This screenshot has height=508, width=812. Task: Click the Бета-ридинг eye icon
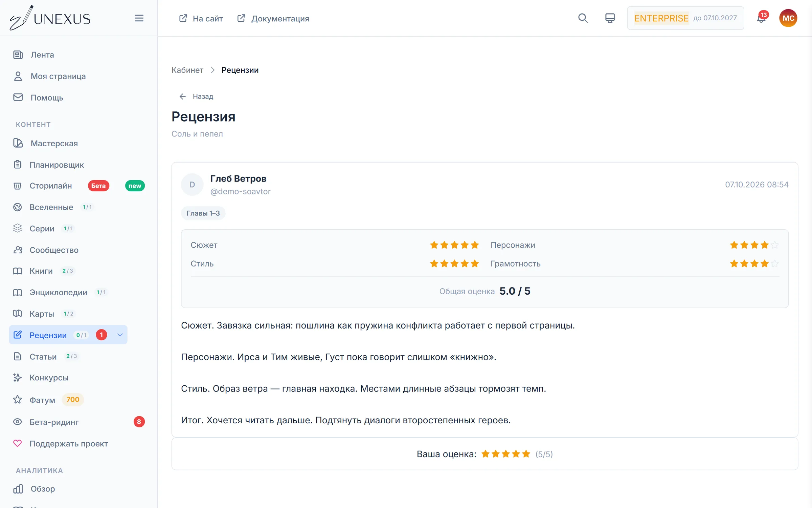pos(18,422)
